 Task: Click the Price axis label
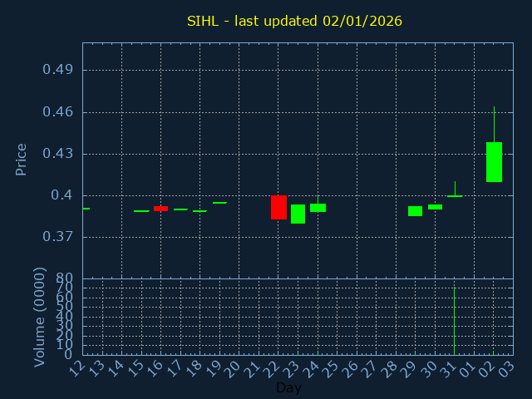pos(22,159)
